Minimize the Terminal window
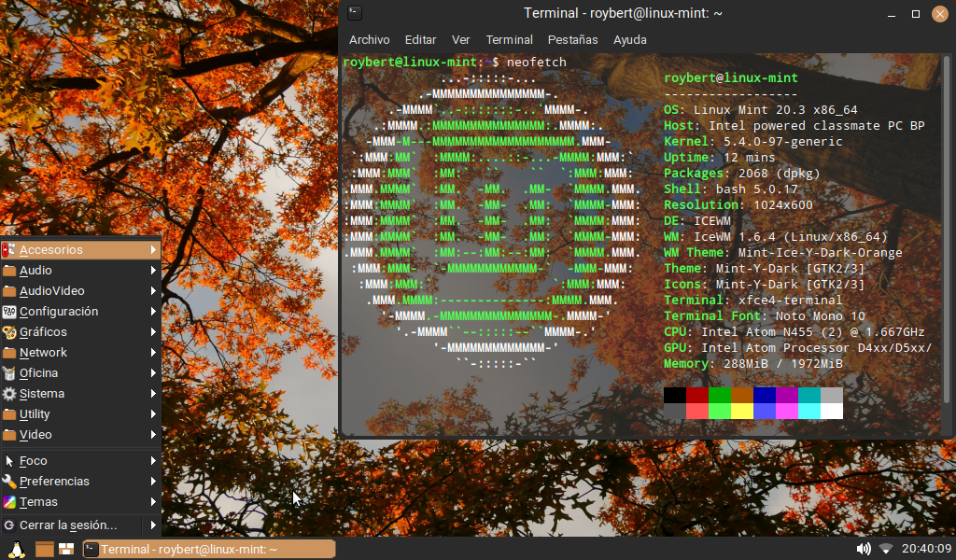This screenshot has width=956, height=560. [x=892, y=13]
